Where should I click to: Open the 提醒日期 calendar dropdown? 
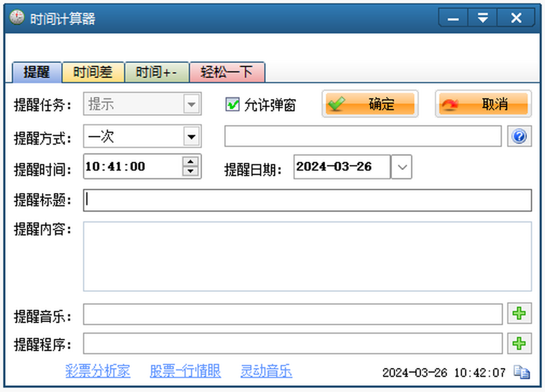(401, 167)
